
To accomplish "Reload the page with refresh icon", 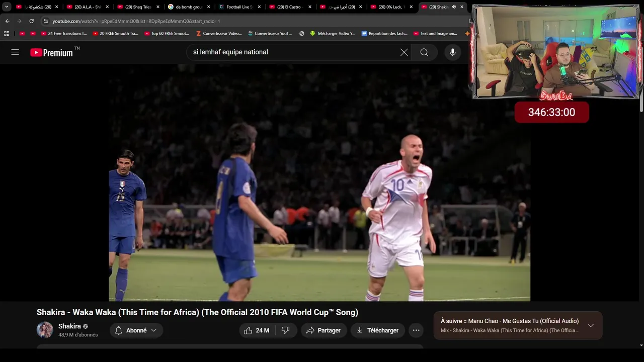I will click(31, 21).
